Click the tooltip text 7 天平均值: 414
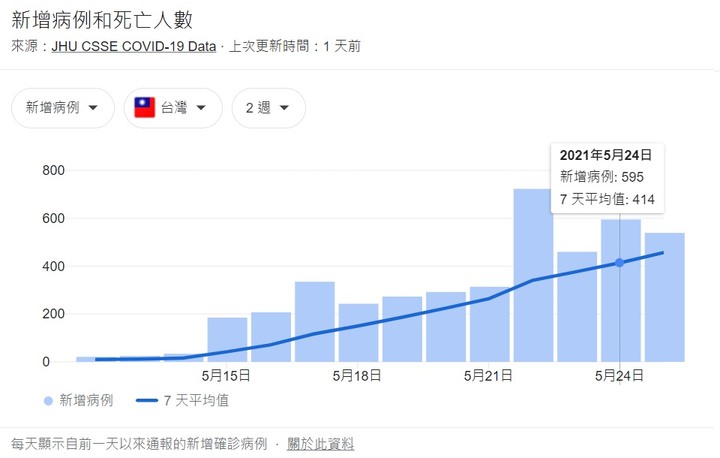The image size is (720, 458). pyautogui.click(x=607, y=199)
